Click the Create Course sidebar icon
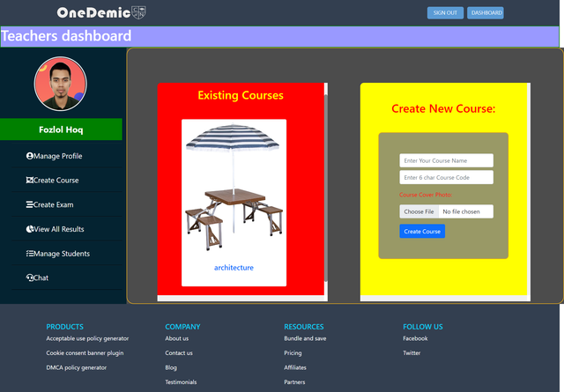The height and width of the screenshot is (392, 564). pyautogui.click(x=29, y=181)
